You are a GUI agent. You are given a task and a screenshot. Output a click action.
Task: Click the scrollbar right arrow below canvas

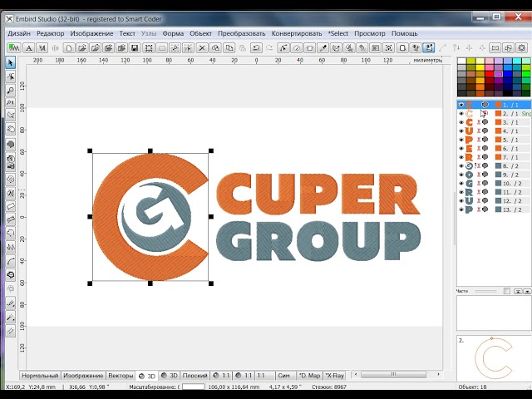pyautogui.click(x=438, y=375)
